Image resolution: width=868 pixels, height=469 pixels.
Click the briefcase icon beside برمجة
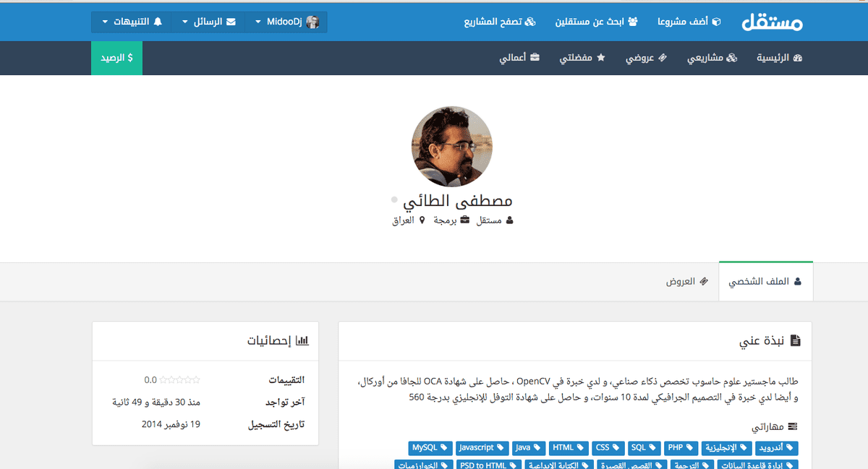point(465,220)
